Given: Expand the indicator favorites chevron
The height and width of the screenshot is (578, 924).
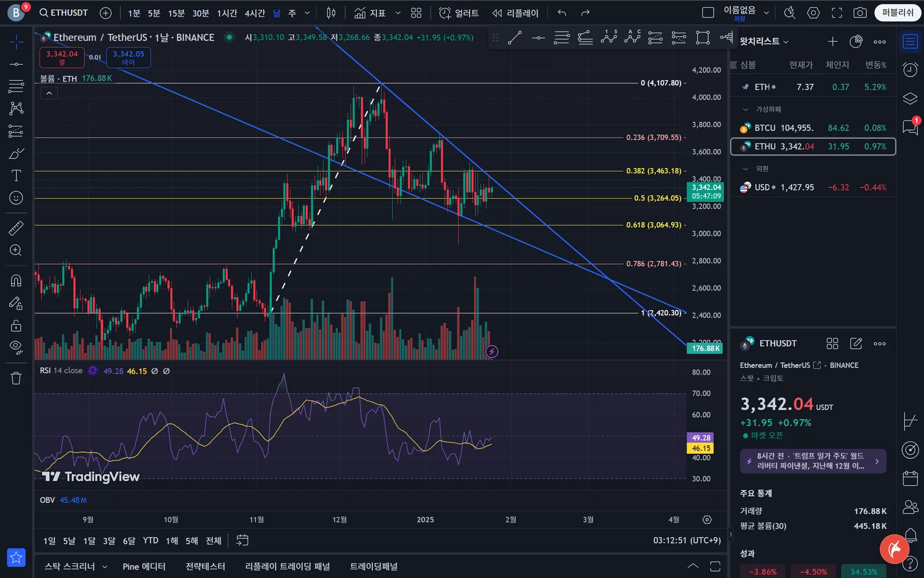Looking at the screenshot, I should [x=398, y=13].
